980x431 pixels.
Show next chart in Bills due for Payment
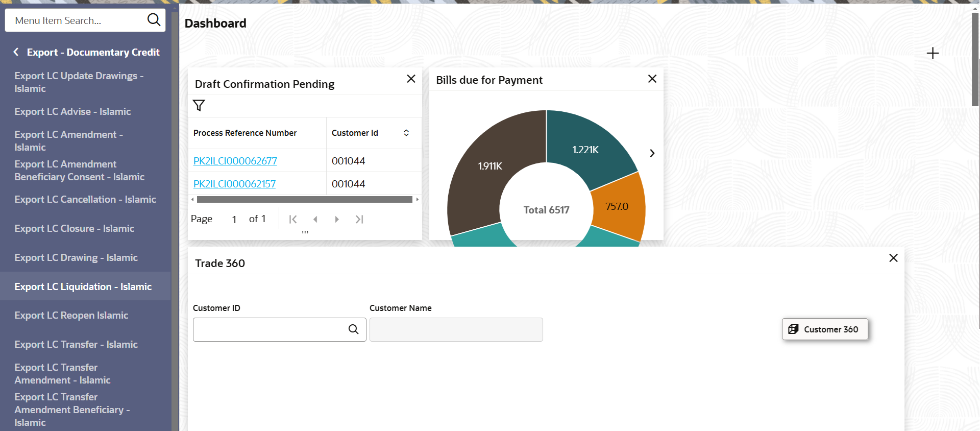pyautogui.click(x=652, y=153)
